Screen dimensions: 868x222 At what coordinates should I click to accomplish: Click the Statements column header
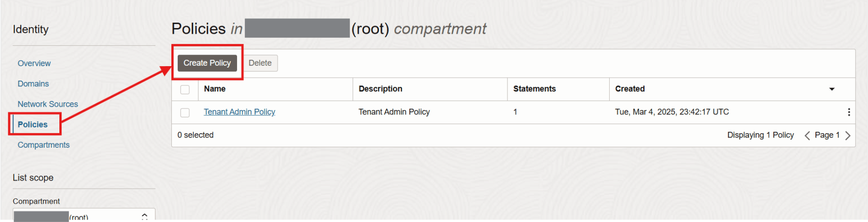(534, 89)
